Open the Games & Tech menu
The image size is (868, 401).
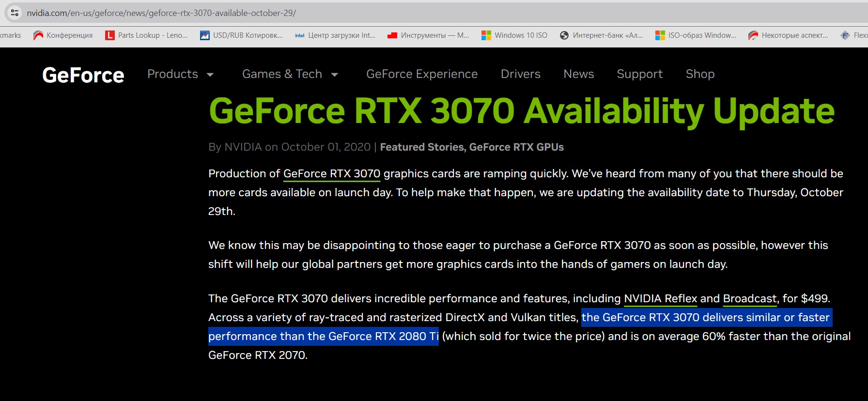click(x=282, y=74)
